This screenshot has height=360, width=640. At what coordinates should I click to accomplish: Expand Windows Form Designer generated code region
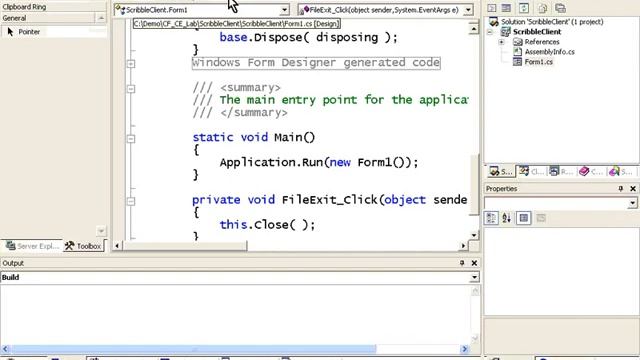coord(131,64)
